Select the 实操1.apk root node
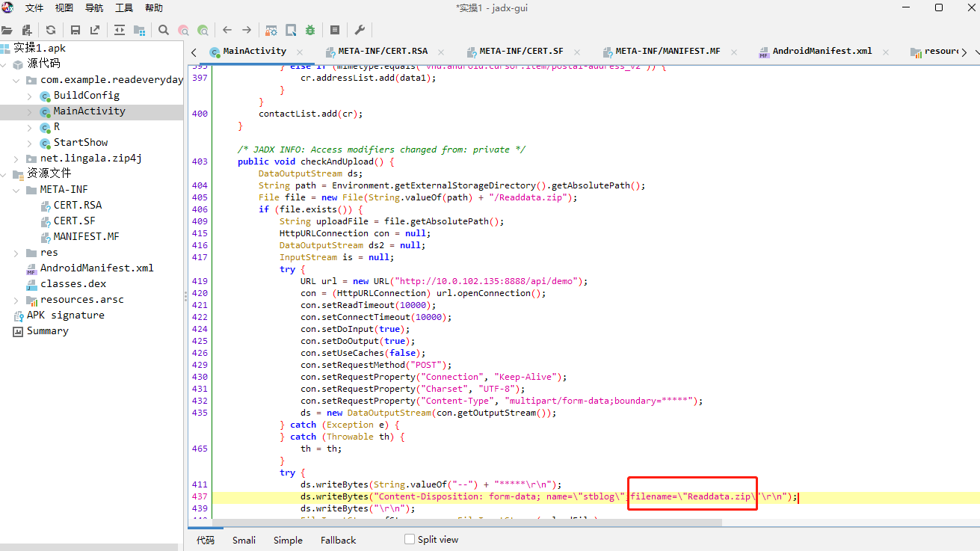 pyautogui.click(x=39, y=49)
